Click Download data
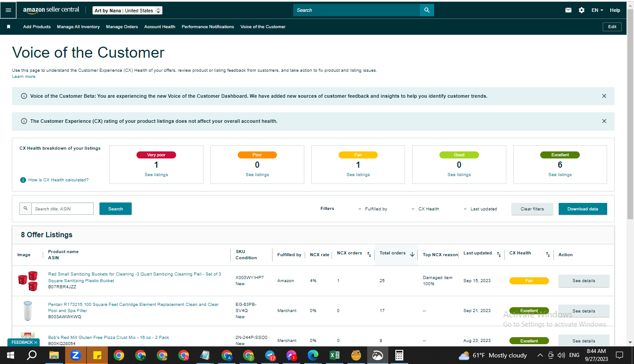Viewport: 634px width, 364px height. coord(583,209)
